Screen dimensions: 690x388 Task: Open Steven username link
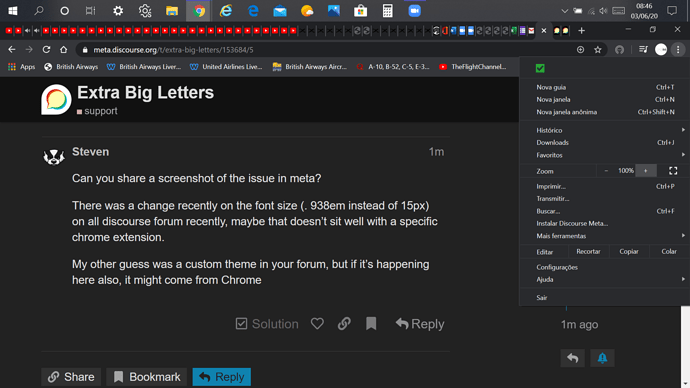[x=90, y=152]
